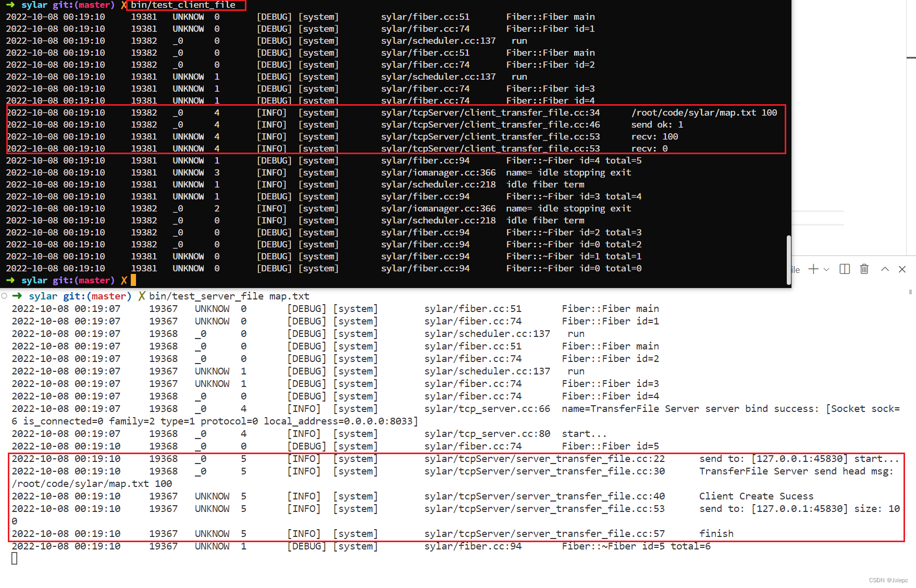Click 'send to: [127.0.0.1:45830] start...' message

(799, 459)
